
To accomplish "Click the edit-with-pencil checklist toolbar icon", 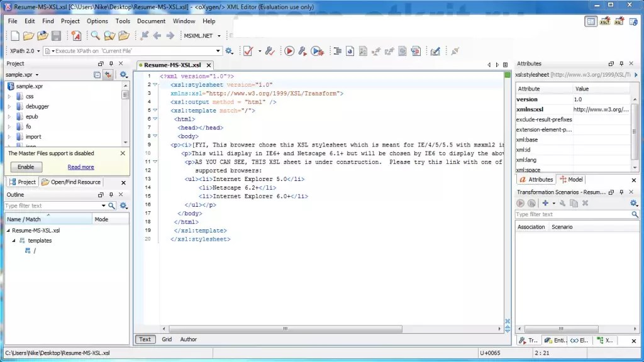I will tap(435, 51).
